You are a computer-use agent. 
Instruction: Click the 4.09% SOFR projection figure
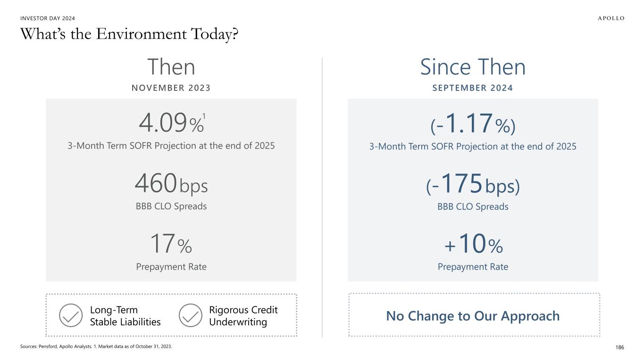click(171, 124)
